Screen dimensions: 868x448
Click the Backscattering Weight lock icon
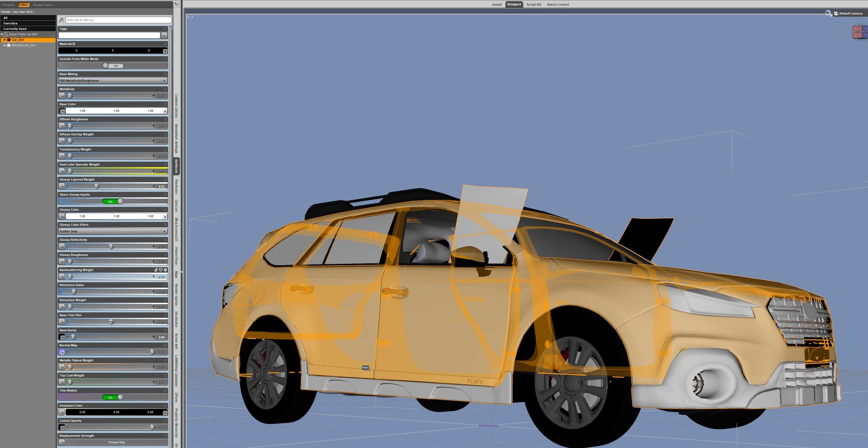tap(156, 270)
